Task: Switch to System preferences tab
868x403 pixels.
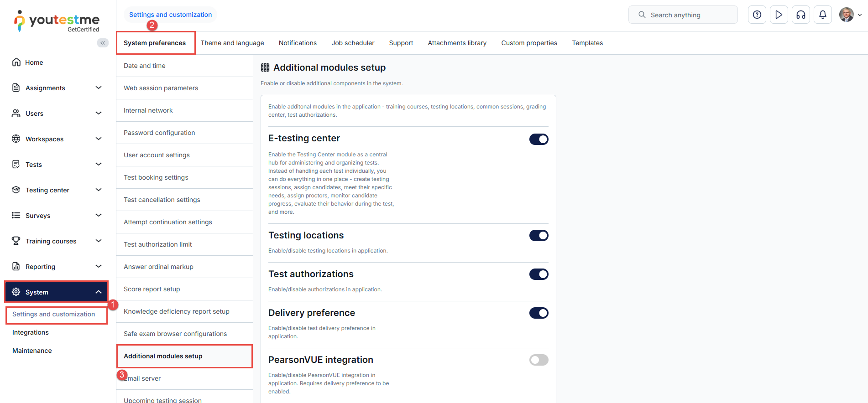Action: (x=155, y=43)
